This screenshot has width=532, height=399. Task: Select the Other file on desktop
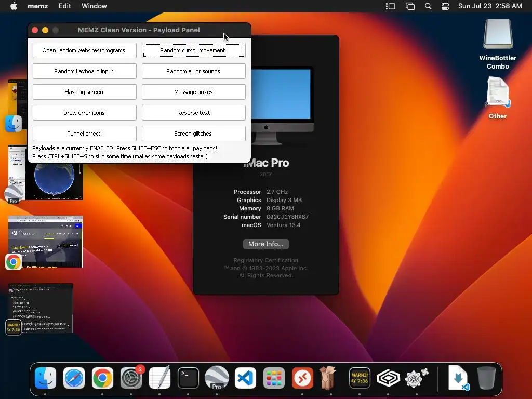(x=498, y=98)
